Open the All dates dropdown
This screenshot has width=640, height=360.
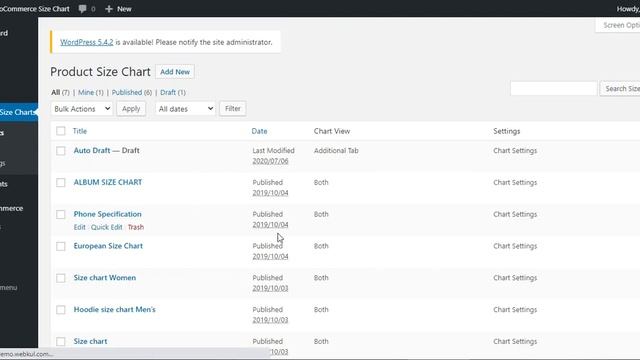185,109
